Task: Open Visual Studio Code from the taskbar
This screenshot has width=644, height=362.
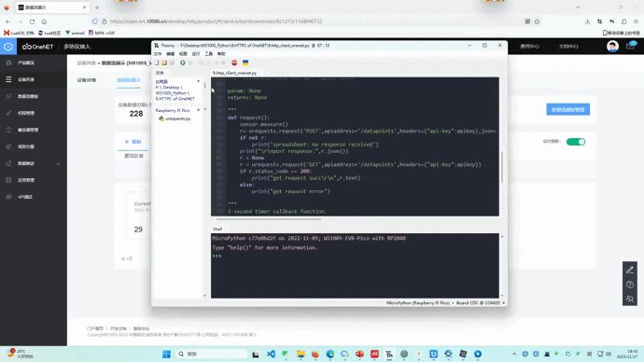Action: pos(271,354)
